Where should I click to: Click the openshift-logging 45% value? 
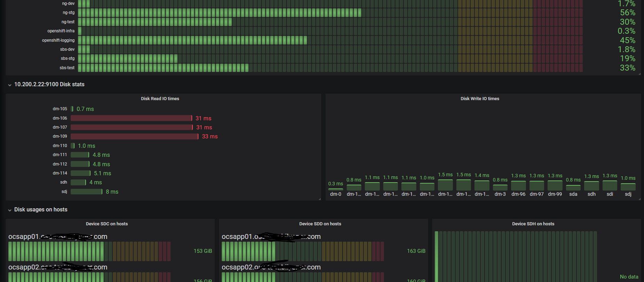click(x=627, y=40)
